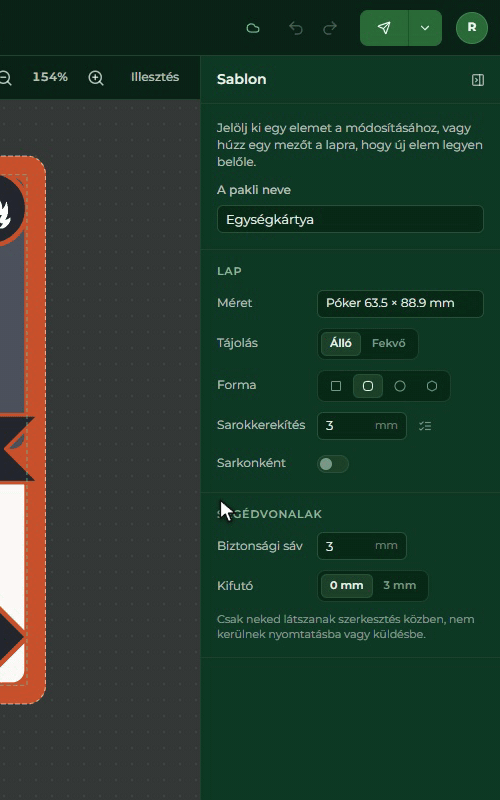Screen dimensions: 500x800
Task: Choose the square card shape
Action: tap(336, 386)
